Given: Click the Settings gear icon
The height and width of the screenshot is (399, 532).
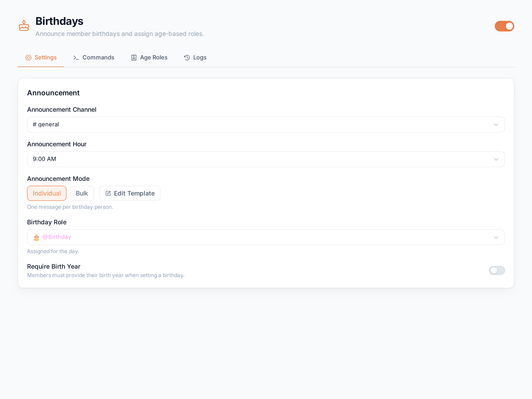Looking at the screenshot, I should 28,58.
